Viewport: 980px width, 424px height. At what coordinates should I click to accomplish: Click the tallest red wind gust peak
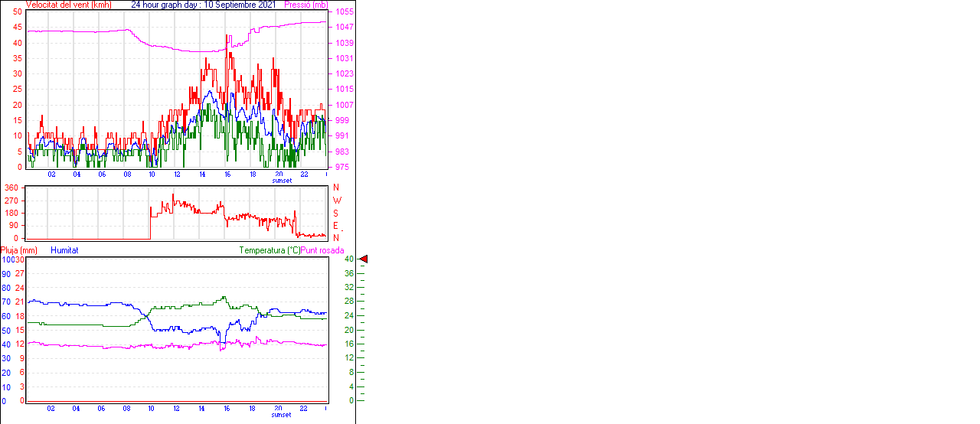(x=227, y=37)
